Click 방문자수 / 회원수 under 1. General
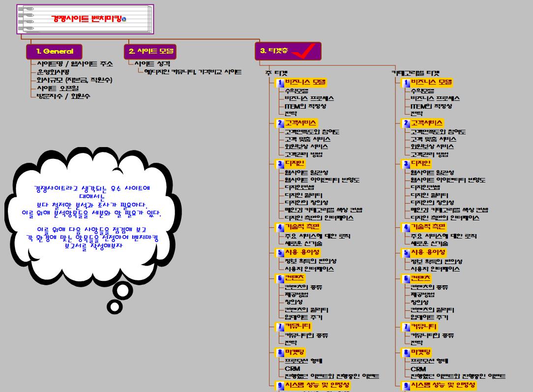The height and width of the screenshot is (392, 533). tap(63, 96)
